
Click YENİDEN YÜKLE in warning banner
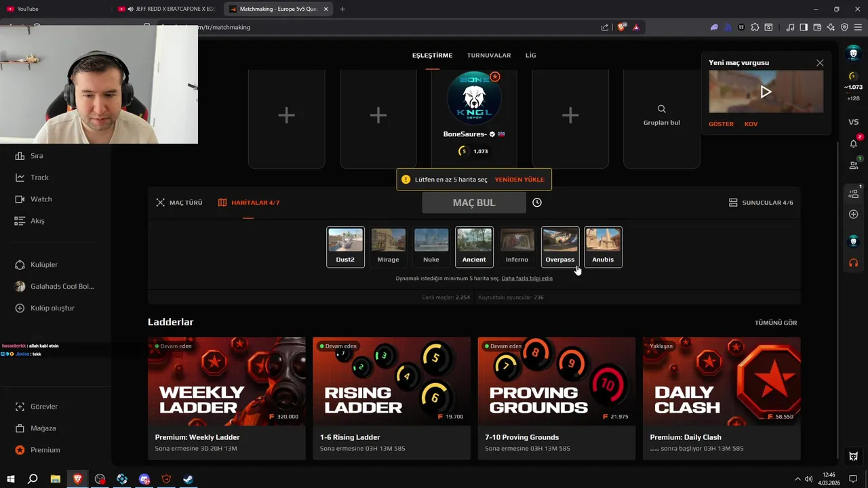point(519,180)
